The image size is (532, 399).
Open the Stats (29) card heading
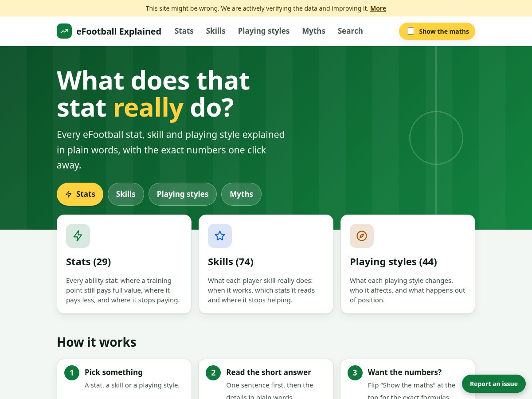point(89,262)
